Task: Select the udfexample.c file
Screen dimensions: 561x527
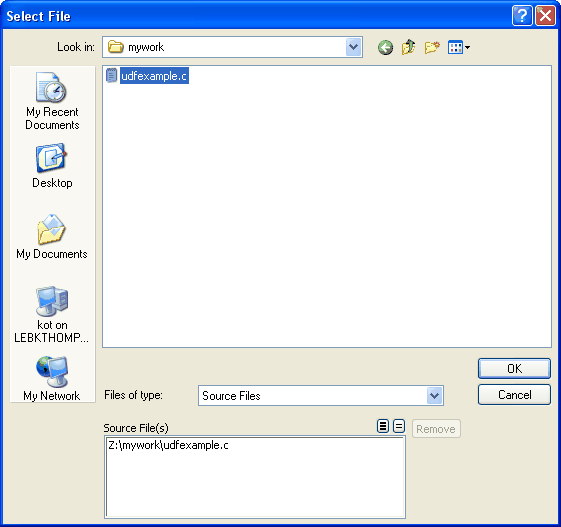Action: click(147, 76)
